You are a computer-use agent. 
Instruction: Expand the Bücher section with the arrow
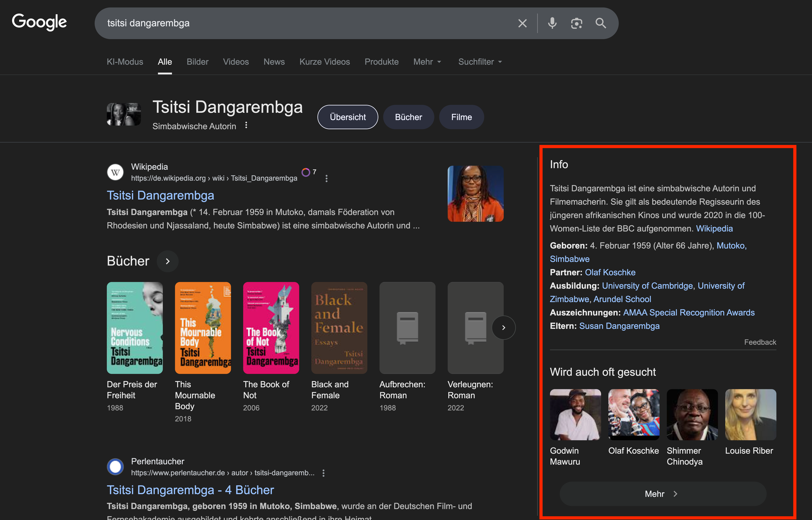pos(167,261)
